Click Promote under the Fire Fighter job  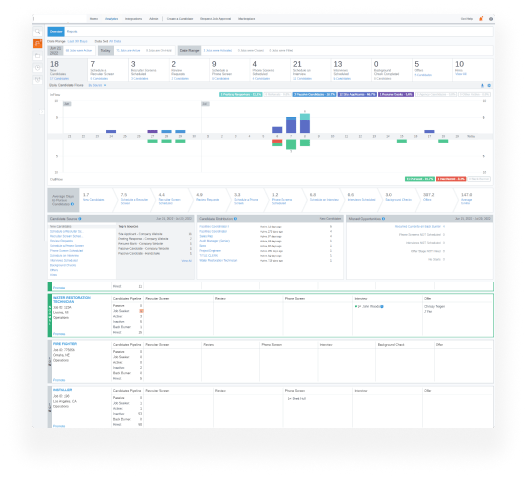coord(59,380)
